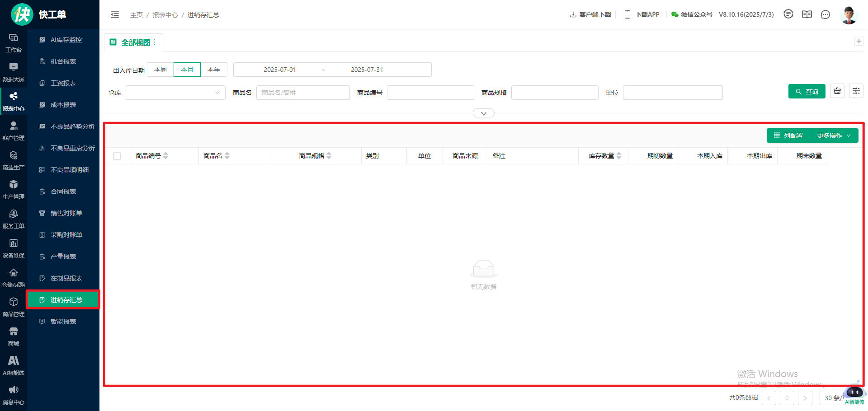The height and width of the screenshot is (411, 868).
Task: Collapse the sidebar with the hamburger icon
Action: click(115, 14)
